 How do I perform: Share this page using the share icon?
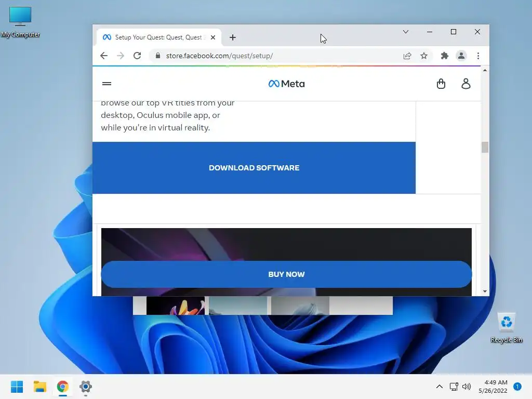[407, 56]
